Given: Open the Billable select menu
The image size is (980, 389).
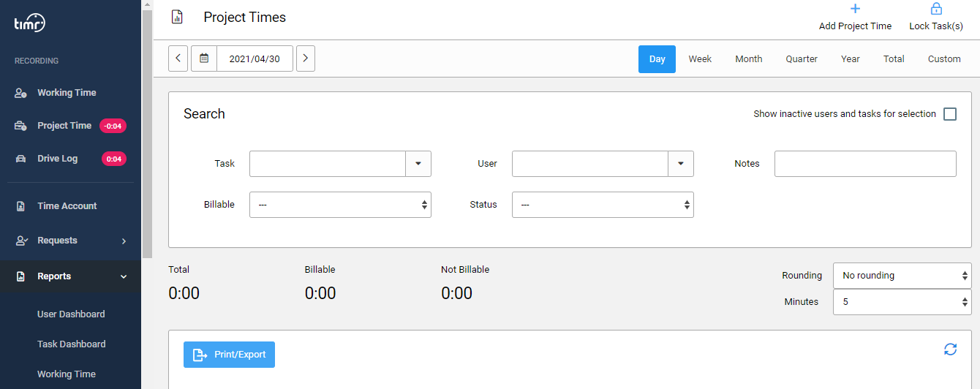Looking at the screenshot, I should (x=340, y=205).
